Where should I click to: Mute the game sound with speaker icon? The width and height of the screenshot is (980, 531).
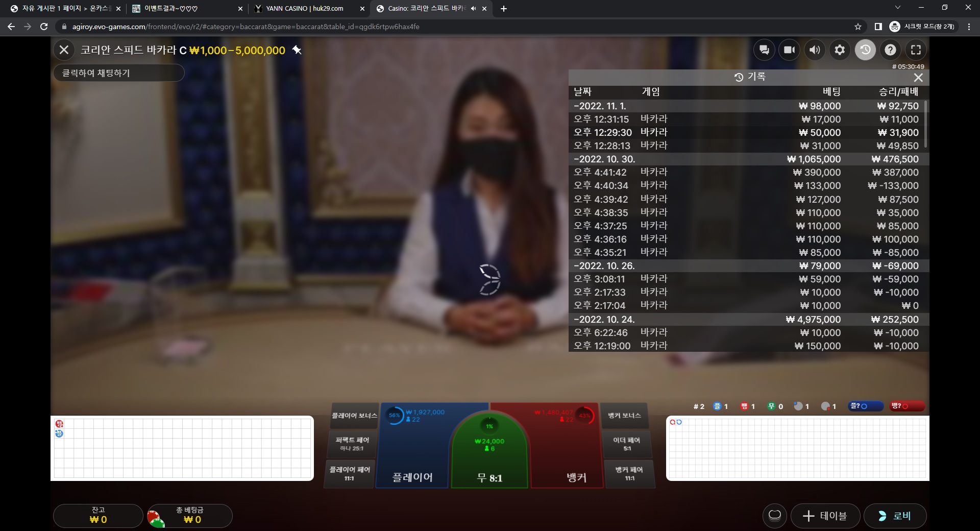(815, 50)
